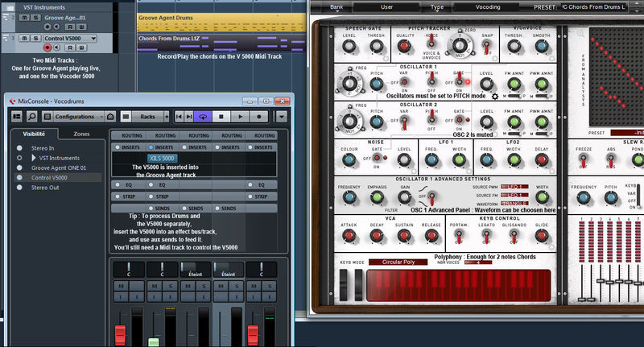Switch to the Zones tab
The width and height of the screenshot is (644, 347).
[81, 134]
